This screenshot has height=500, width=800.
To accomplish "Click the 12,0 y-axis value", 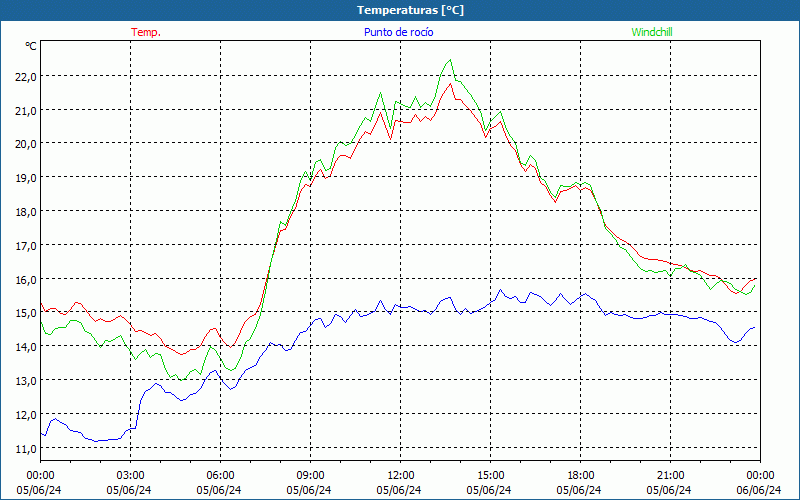I will coord(26,415).
